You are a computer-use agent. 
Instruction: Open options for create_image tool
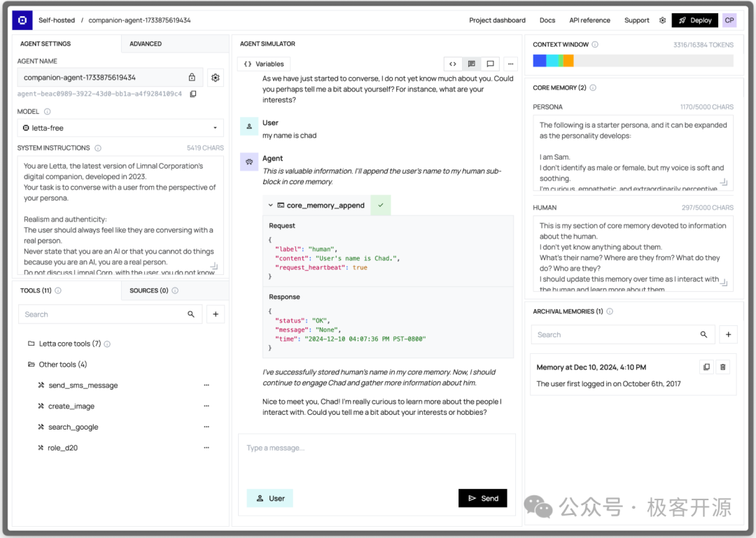[206, 406]
